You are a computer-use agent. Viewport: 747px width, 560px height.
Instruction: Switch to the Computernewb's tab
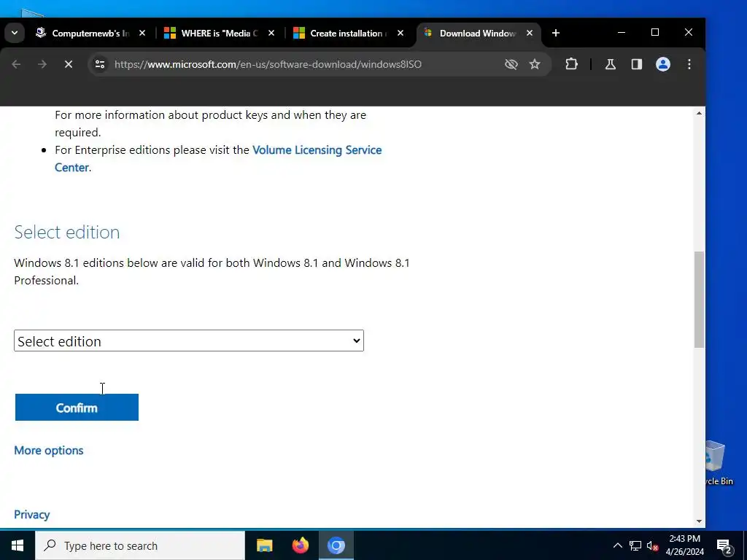pos(82,33)
